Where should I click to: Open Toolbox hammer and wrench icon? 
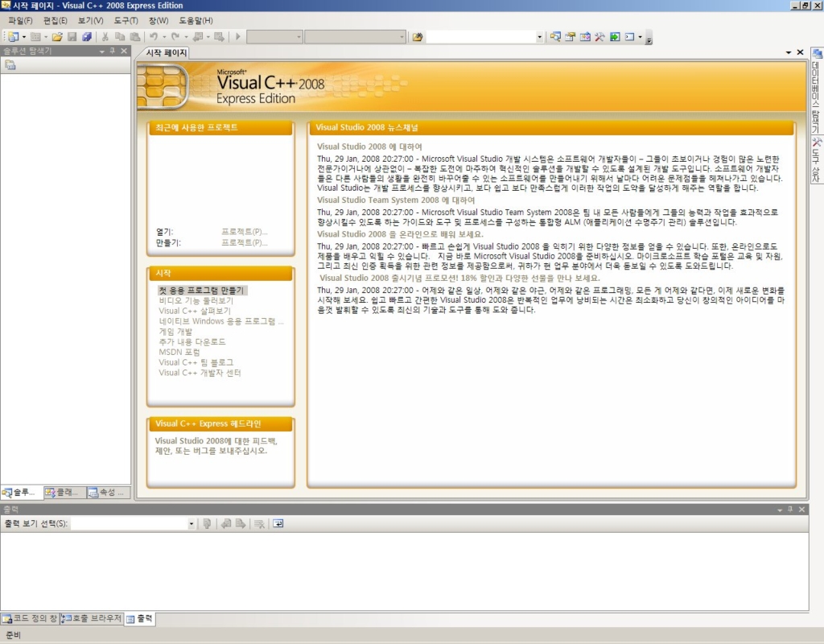(599, 37)
